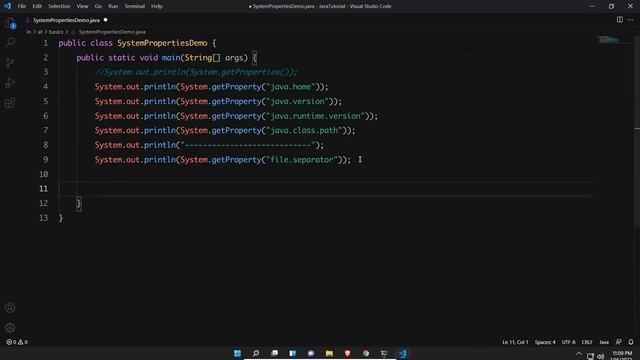Open the Run menu
640x360 pixels.
(x=113, y=6)
